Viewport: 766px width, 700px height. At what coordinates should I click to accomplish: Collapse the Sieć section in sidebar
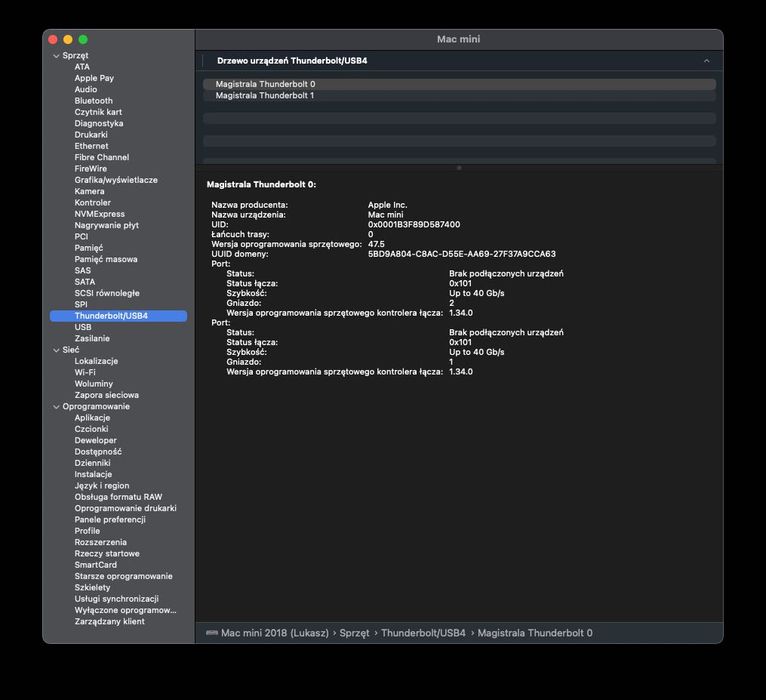[x=56, y=350]
